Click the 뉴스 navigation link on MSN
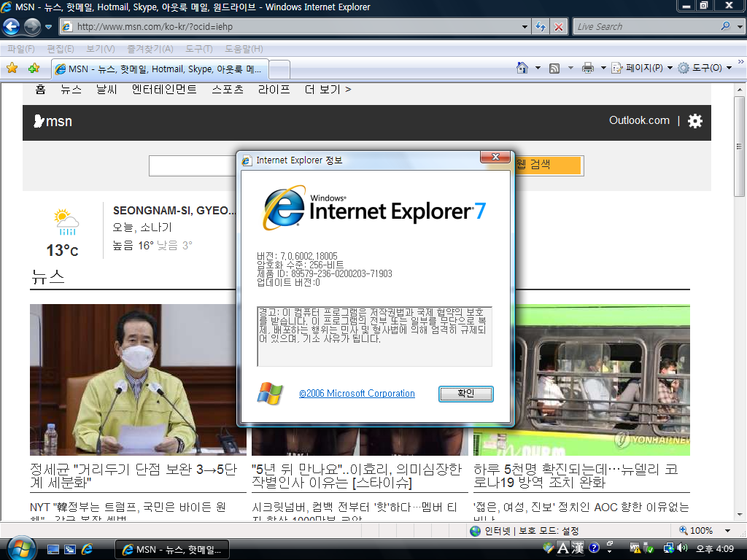Image resolution: width=747 pixels, height=560 pixels. click(71, 89)
